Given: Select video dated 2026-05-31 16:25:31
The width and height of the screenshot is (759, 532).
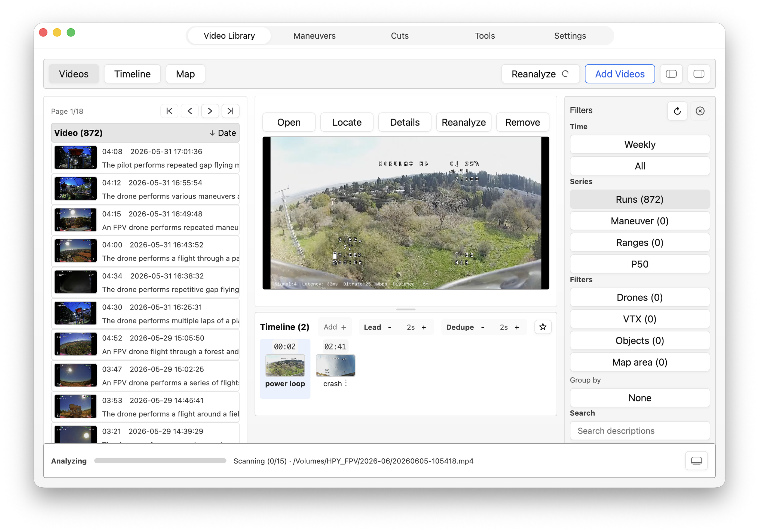Looking at the screenshot, I should point(145,313).
